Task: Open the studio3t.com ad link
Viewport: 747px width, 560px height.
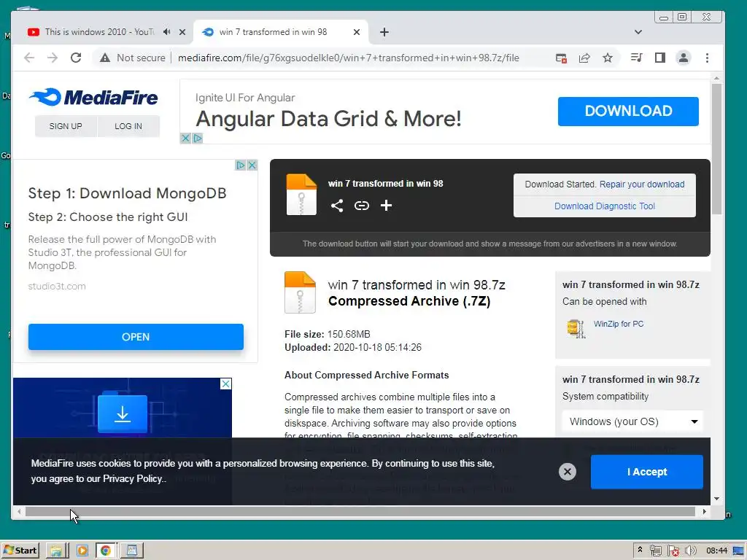Action: 57,286
